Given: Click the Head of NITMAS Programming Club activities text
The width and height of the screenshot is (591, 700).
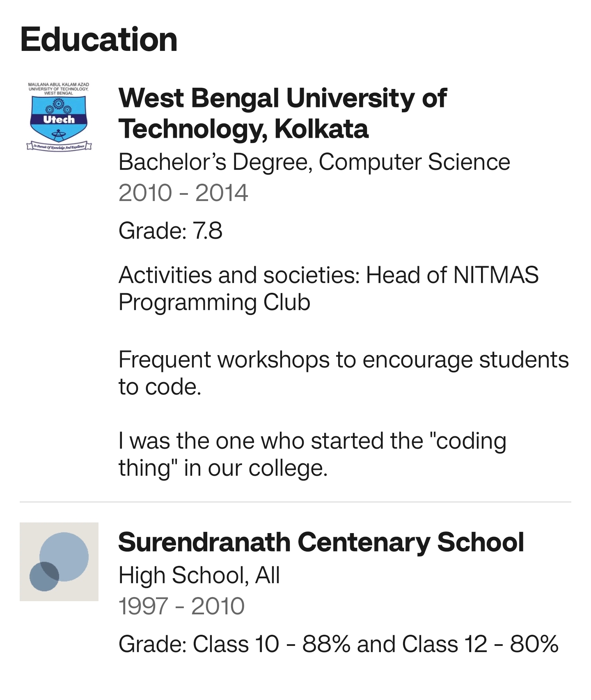Looking at the screenshot, I should point(328,288).
